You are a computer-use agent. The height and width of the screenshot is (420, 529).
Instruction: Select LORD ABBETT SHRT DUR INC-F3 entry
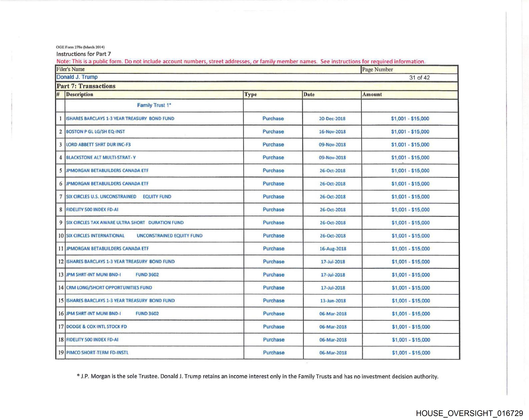click(98, 145)
